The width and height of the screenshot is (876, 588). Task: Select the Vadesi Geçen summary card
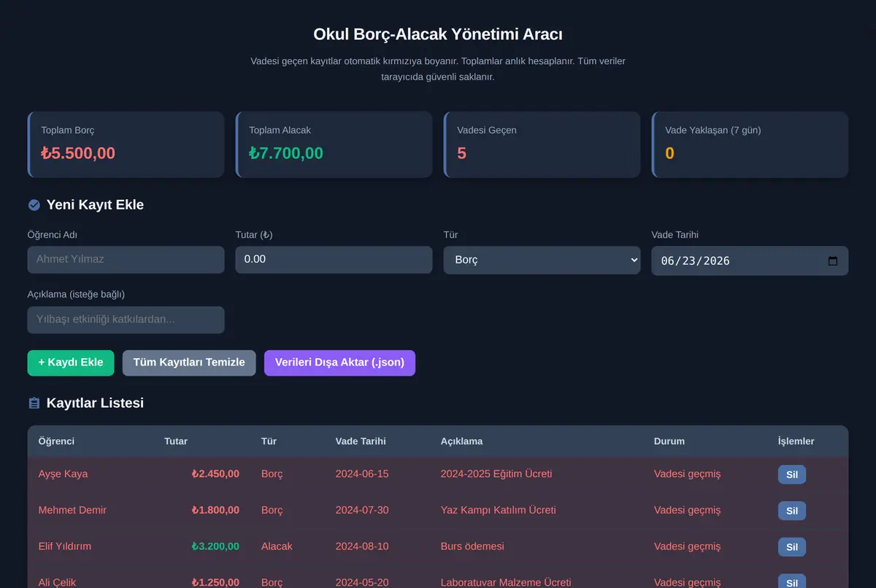pyautogui.click(x=542, y=144)
